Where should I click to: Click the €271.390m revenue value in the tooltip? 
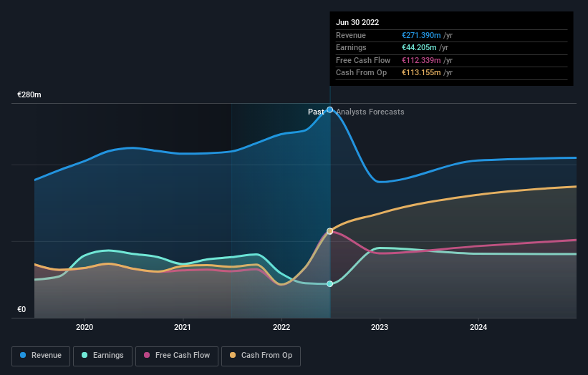click(x=421, y=35)
